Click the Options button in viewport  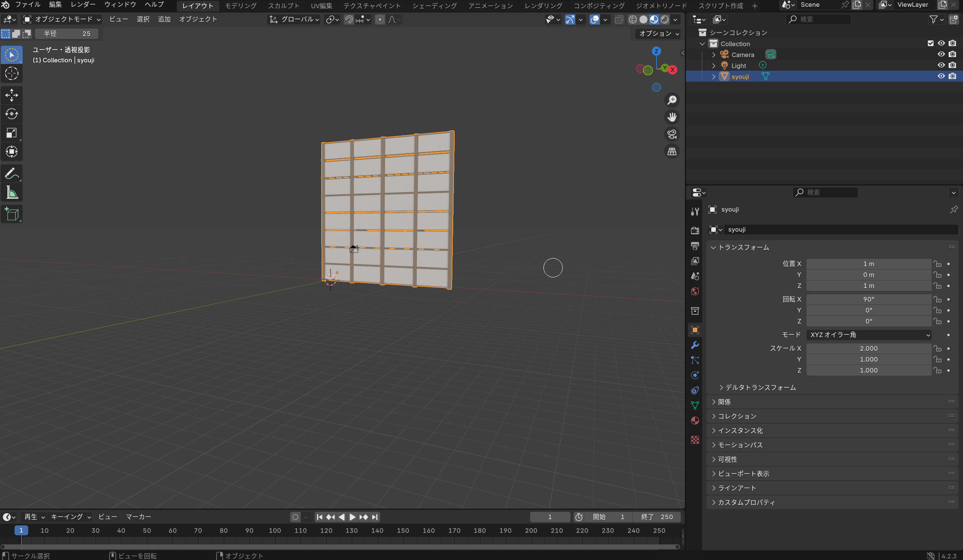coord(659,34)
